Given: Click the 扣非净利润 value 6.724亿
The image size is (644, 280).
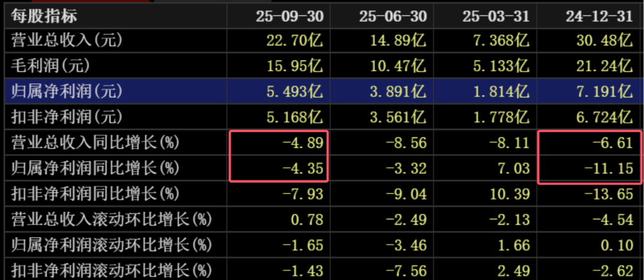Looking at the screenshot, I should 604,118.
